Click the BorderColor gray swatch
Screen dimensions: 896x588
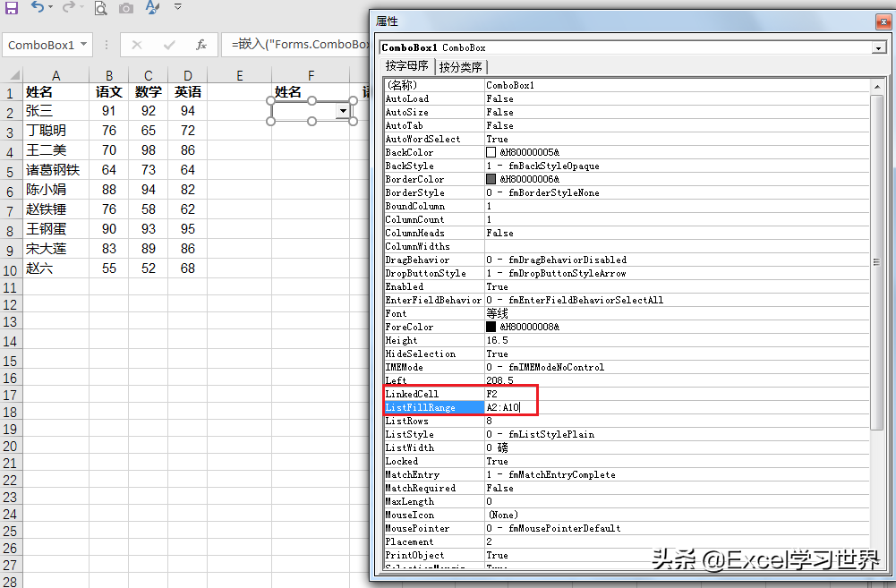pos(491,179)
